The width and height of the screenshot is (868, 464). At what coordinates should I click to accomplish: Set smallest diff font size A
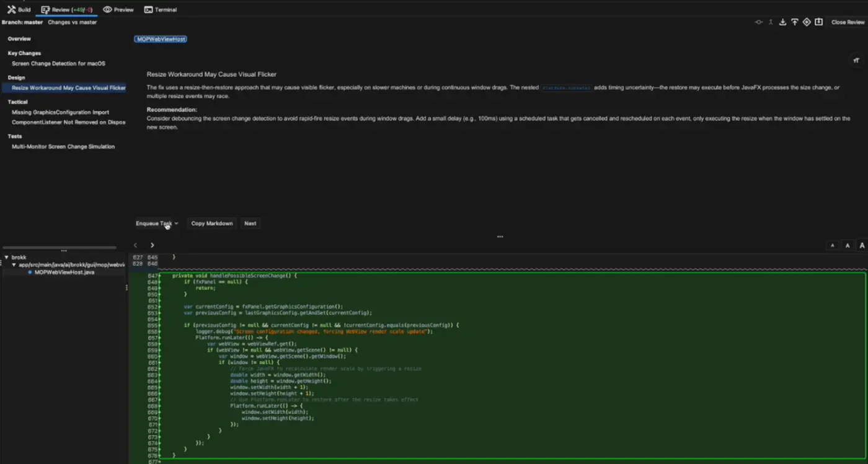pyautogui.click(x=833, y=246)
